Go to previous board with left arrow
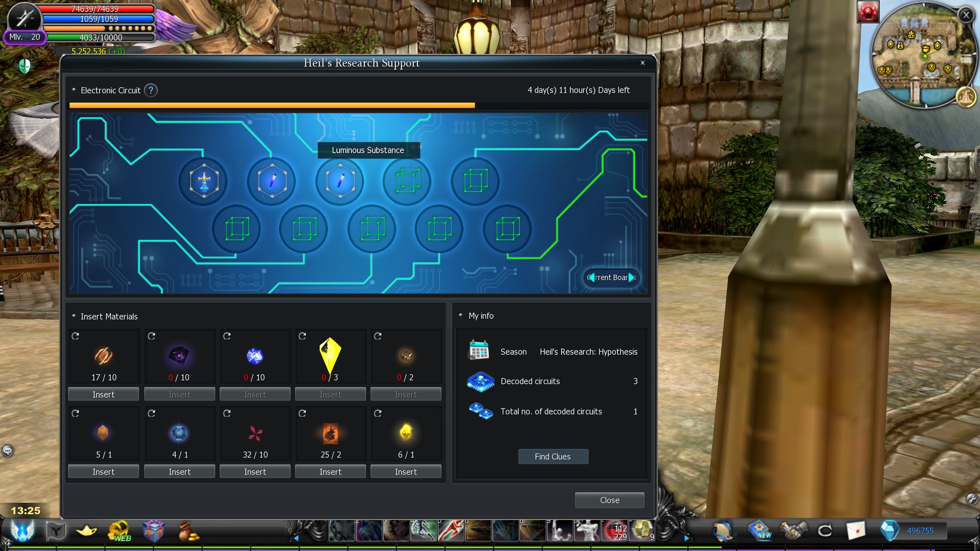Screen dimensions: 980x551 point(591,277)
